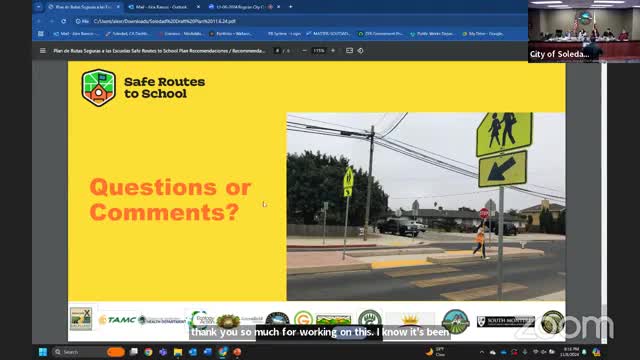640x360 pixels.
Task: Open the notification bell in taskbar
Action: tap(584, 352)
